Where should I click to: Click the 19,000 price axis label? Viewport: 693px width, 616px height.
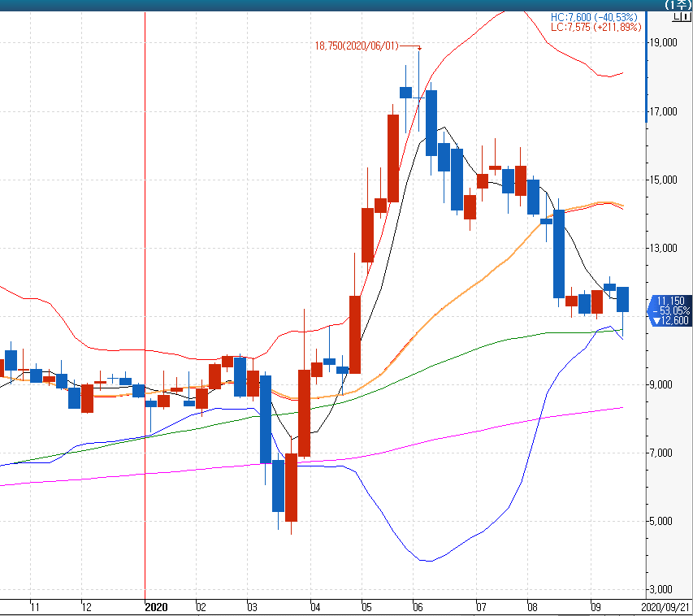coord(668,43)
